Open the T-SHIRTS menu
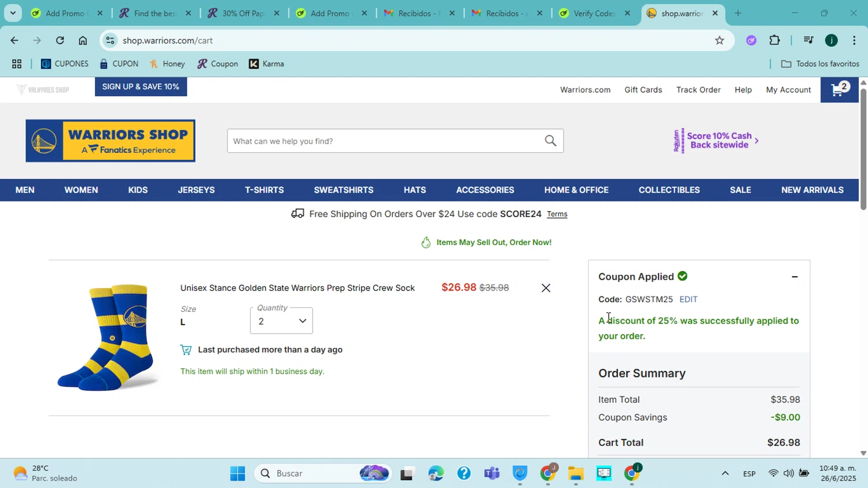This screenshot has width=868, height=488. pos(264,190)
